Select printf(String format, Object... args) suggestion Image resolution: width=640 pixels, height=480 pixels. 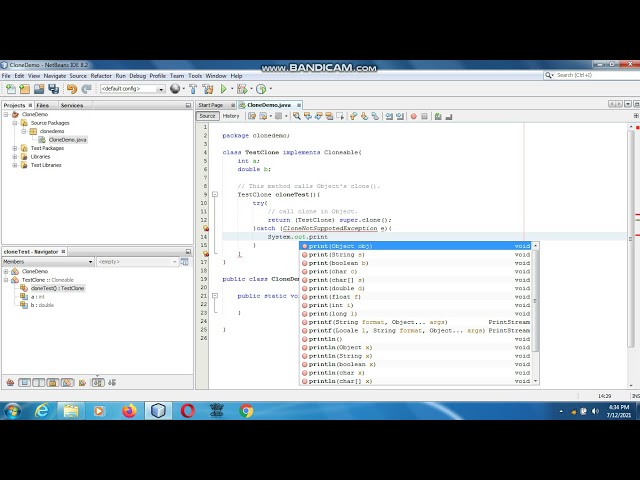point(416,322)
